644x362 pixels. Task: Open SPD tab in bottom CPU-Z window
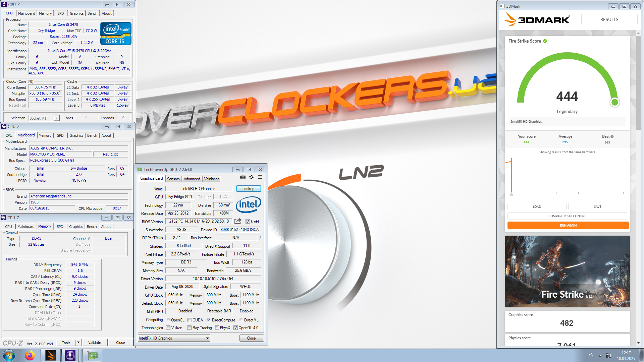click(x=60, y=227)
